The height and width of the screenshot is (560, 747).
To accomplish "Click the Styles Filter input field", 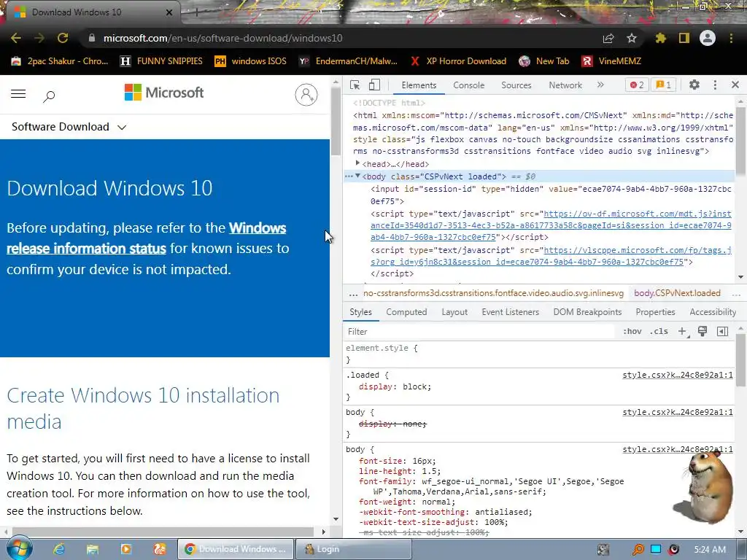I will click(x=479, y=332).
